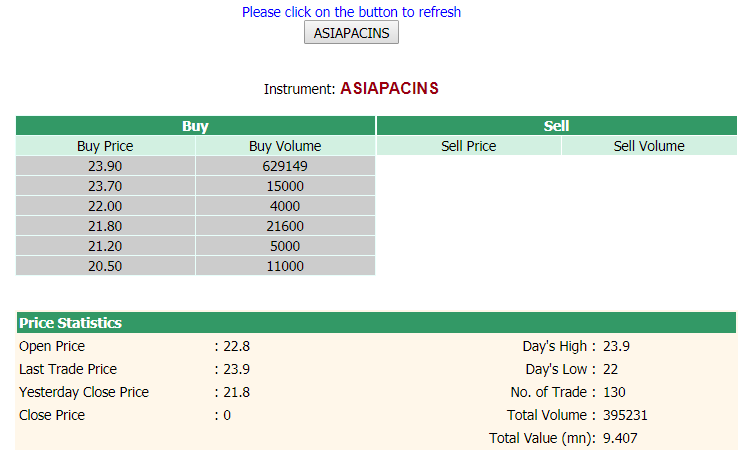Click the ASIAPACINS refresh button
The height and width of the screenshot is (454, 751).
coord(351,33)
